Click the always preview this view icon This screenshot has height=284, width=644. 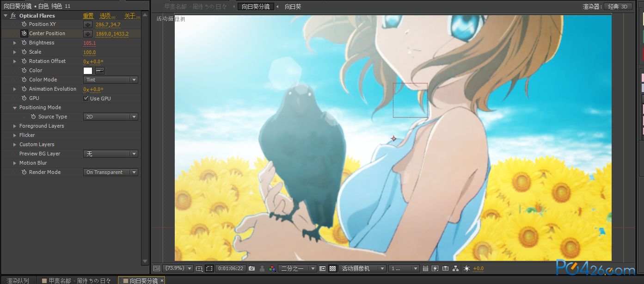point(156,268)
